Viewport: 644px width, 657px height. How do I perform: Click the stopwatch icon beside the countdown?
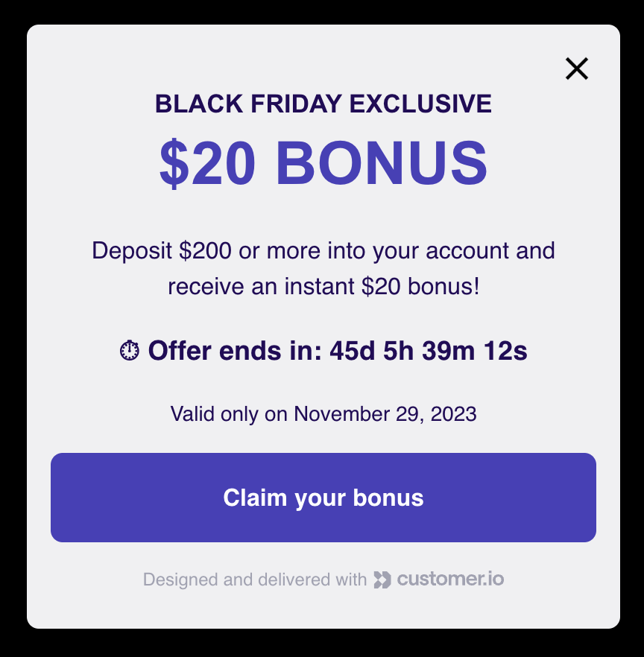pyautogui.click(x=129, y=350)
